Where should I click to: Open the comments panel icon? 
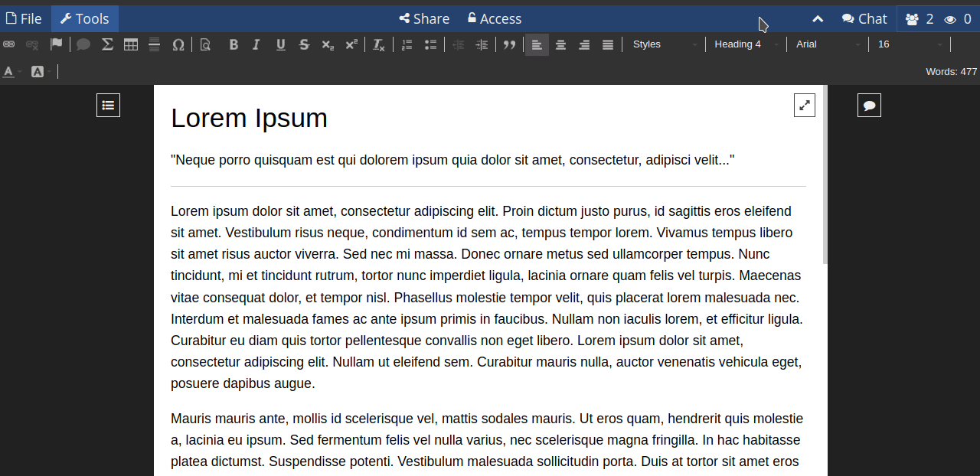coord(869,105)
